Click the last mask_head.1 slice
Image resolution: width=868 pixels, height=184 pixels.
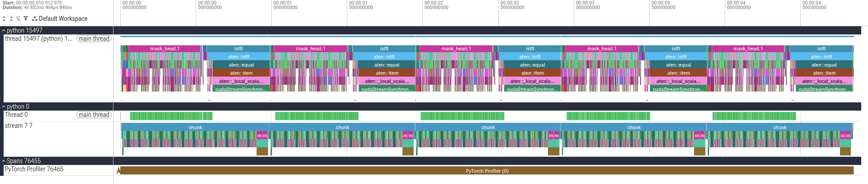748,48
